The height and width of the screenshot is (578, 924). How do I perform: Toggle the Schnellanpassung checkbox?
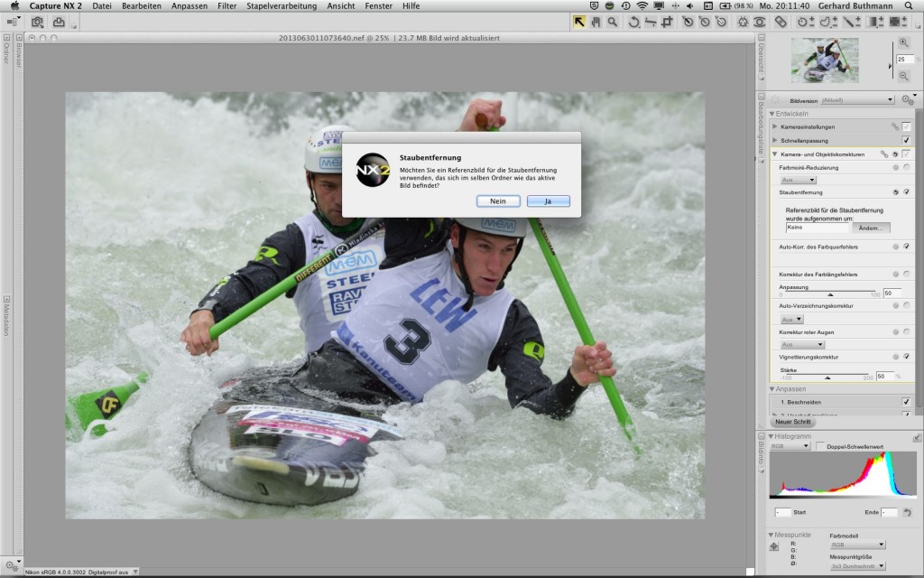click(906, 140)
